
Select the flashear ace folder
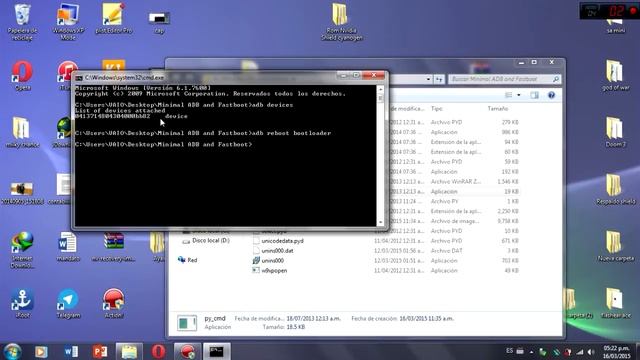(x=615, y=303)
